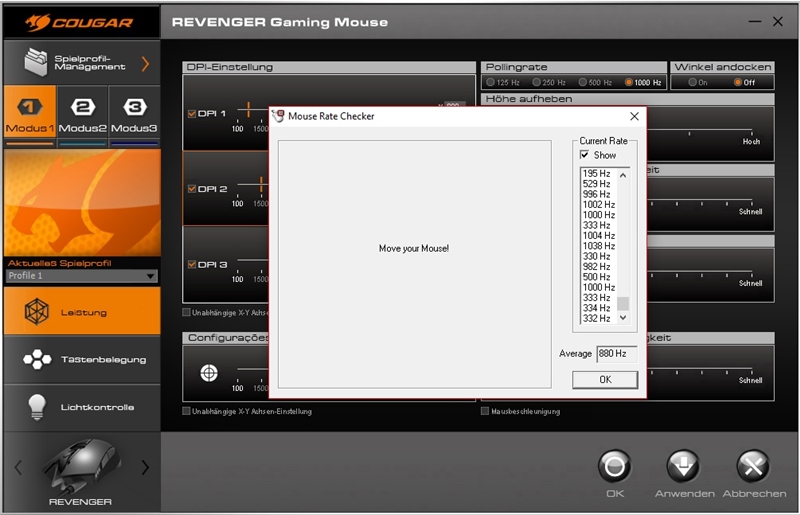
Task: Click the Abbrechen cancel button
Action: point(753,466)
